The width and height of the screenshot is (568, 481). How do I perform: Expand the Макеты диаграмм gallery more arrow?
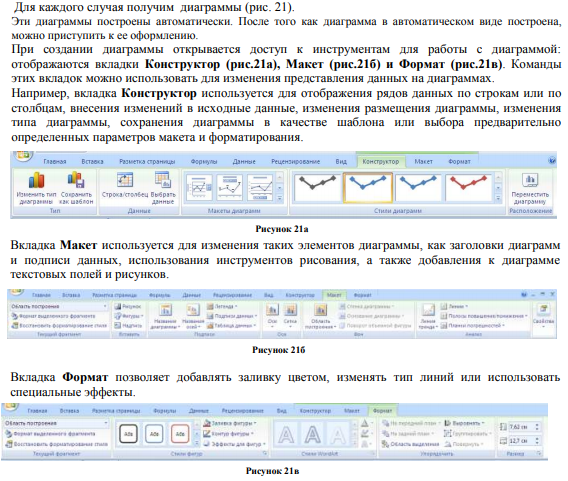pyautogui.click(x=279, y=198)
